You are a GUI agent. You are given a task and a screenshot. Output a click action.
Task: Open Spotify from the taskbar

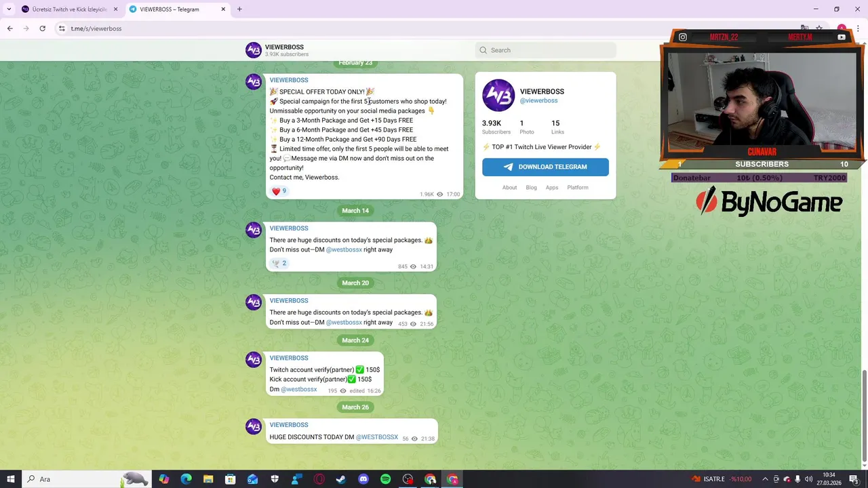(385, 479)
